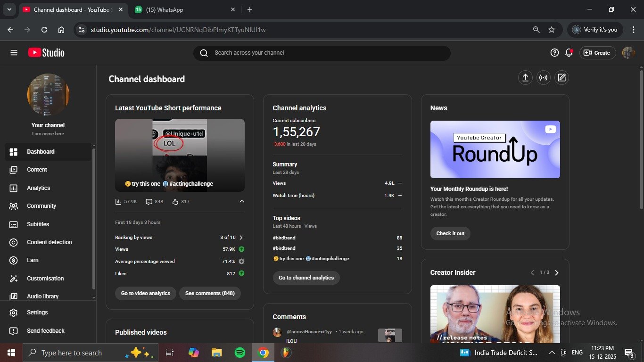Toggle the hamburger menu in YouTube Studio

(14, 53)
